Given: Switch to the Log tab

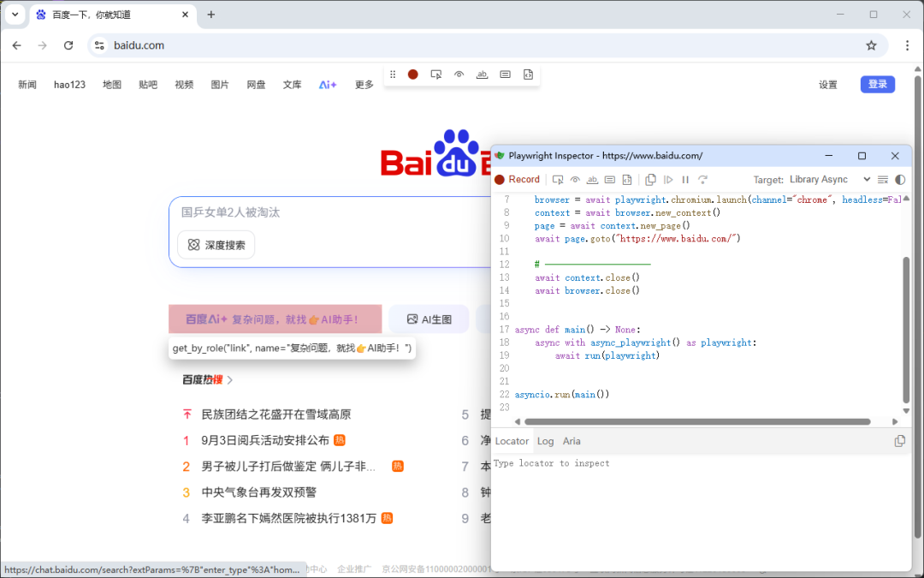Looking at the screenshot, I should coord(545,441).
